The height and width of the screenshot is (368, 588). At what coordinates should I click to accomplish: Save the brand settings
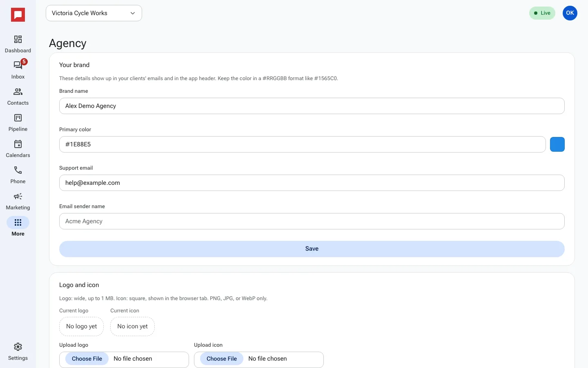(312, 249)
